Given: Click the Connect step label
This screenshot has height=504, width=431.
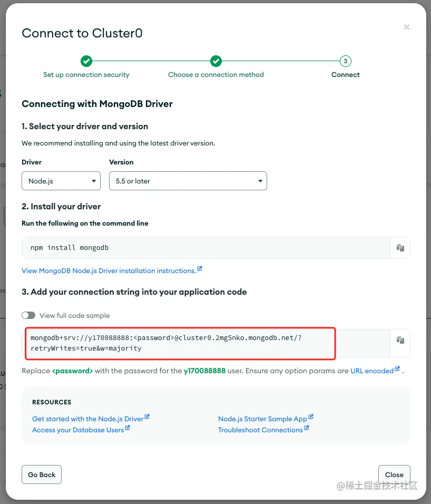Looking at the screenshot, I should click(345, 74).
